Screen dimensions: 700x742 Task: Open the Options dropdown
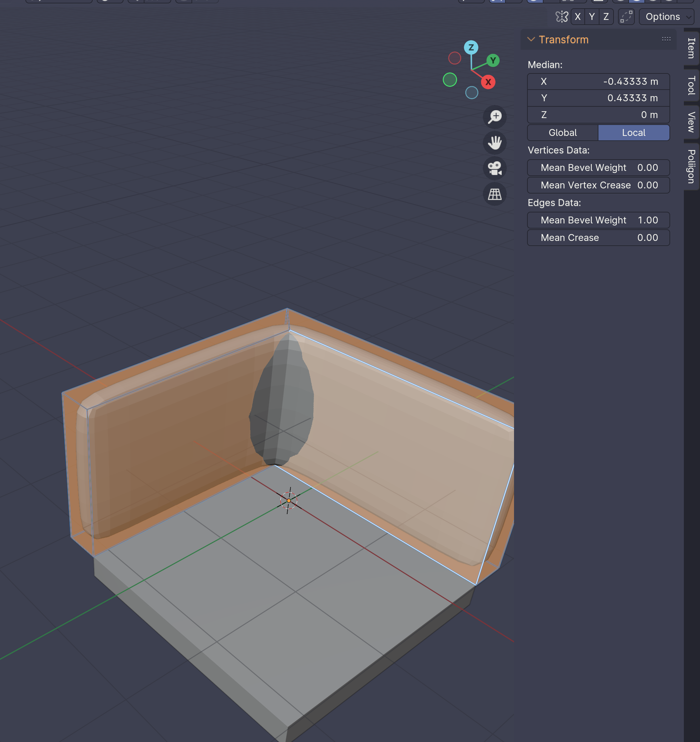click(666, 17)
